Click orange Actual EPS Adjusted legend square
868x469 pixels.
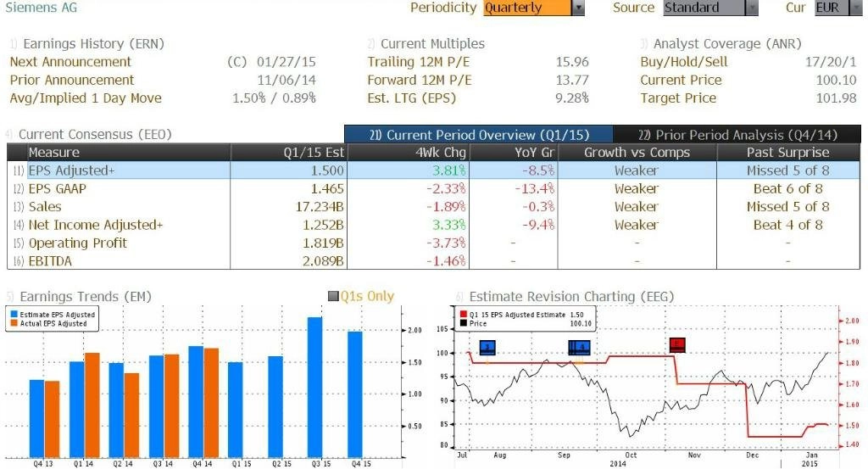pos(14,323)
